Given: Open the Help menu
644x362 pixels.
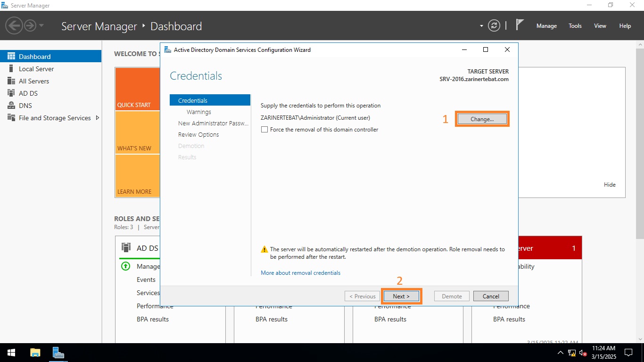Looking at the screenshot, I should 625,26.
